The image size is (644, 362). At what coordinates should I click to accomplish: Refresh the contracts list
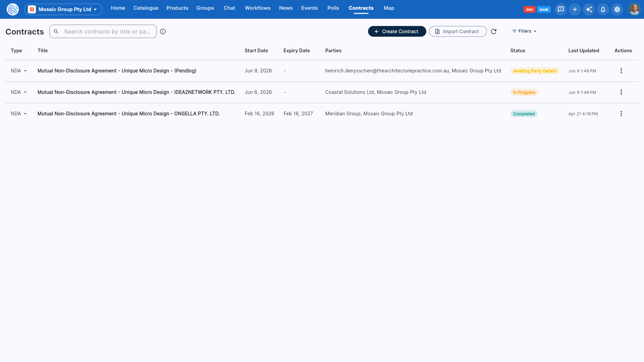[x=493, y=32]
